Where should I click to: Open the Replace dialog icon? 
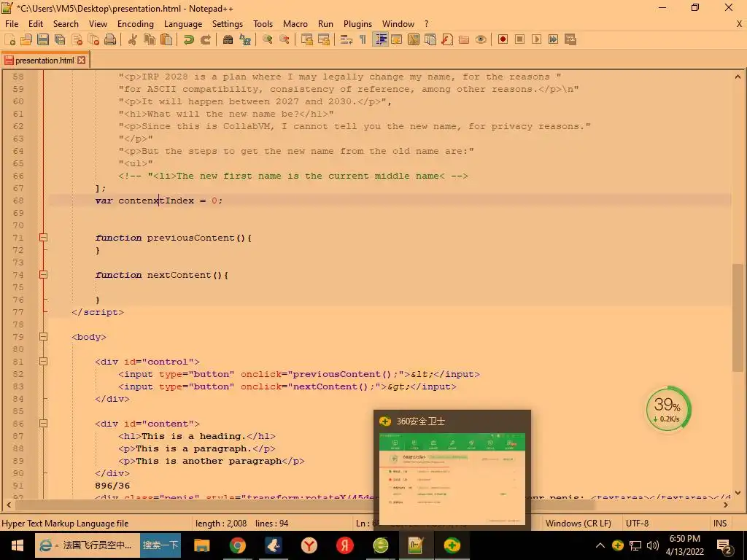pyautogui.click(x=245, y=39)
